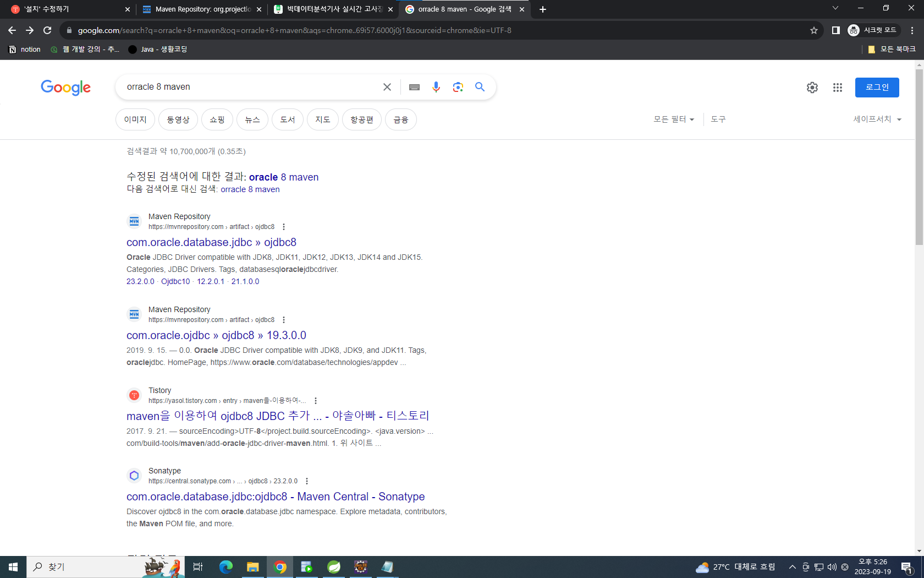
Task: Open a new browser tab
Action: click(543, 9)
